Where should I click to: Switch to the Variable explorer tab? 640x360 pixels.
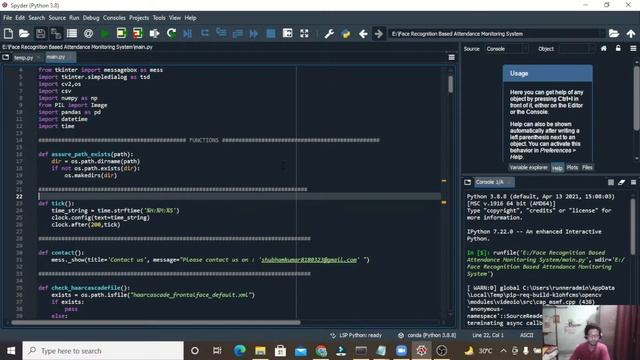[x=529, y=167]
